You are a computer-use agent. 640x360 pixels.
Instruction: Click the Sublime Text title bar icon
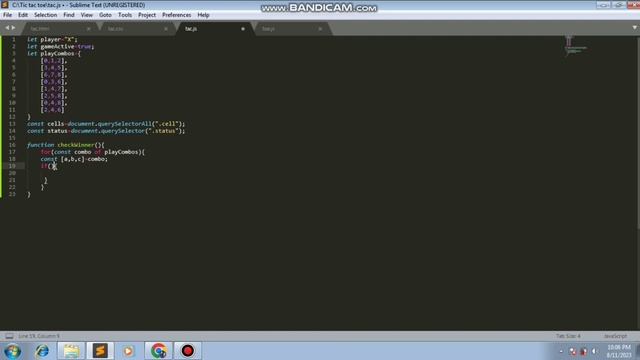click(x=5, y=5)
